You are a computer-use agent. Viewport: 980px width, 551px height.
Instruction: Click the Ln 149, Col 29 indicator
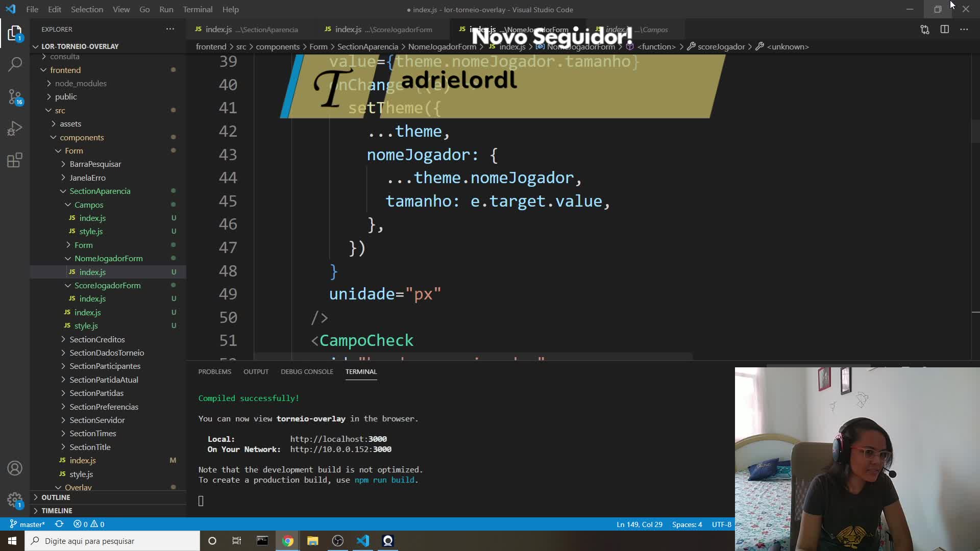click(639, 524)
